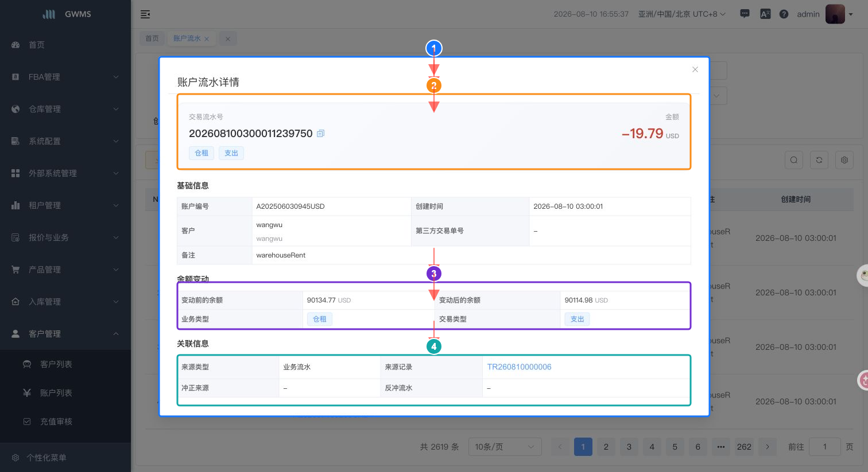The height and width of the screenshot is (472, 868).
Task: Click the pagination ellipsis more-pages button
Action: [721, 447]
